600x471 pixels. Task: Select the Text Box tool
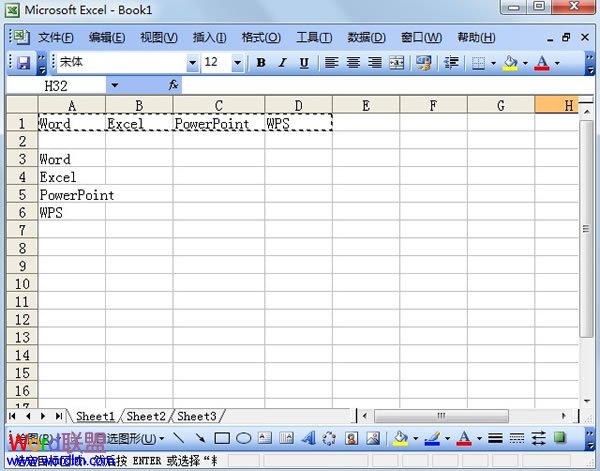pos(265,438)
